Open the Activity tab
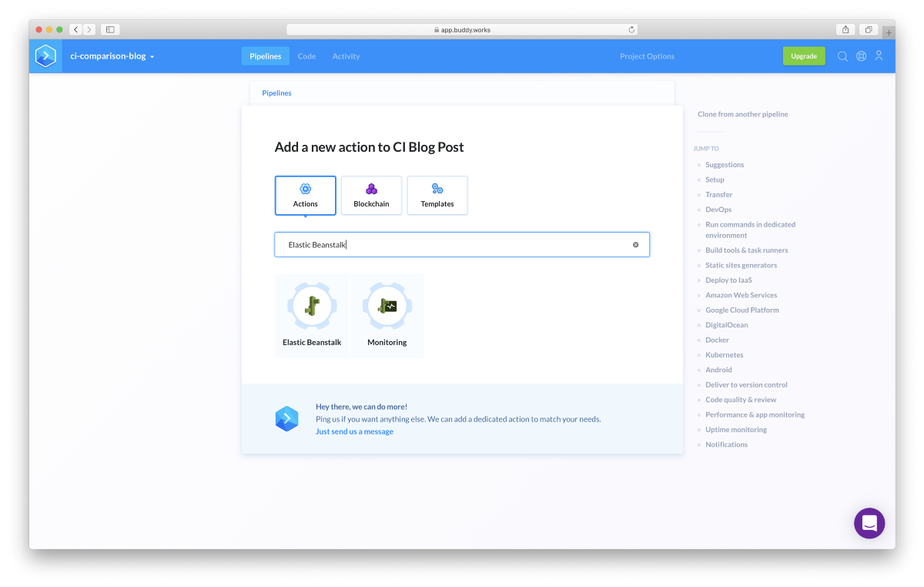The width and height of the screenshot is (924, 587). (346, 56)
